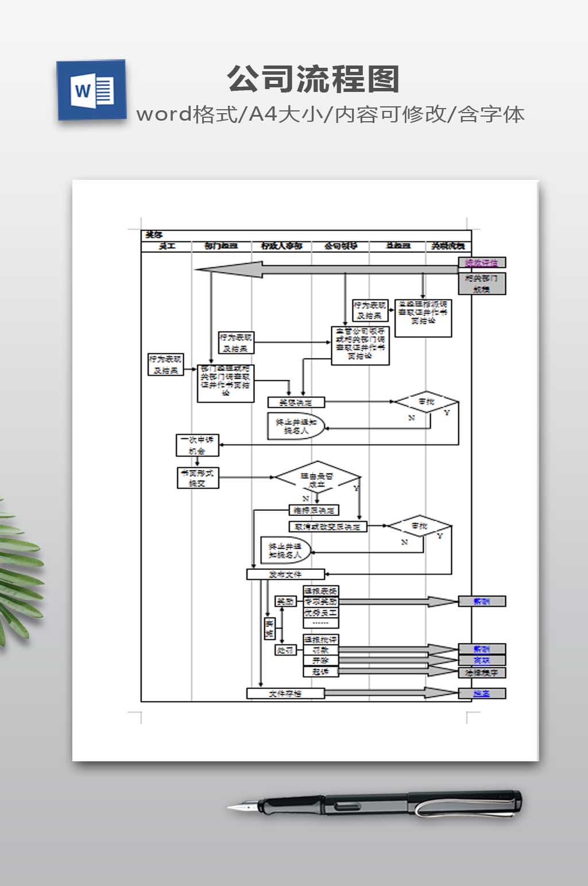588x886 pixels.
Task: Click the 开除 item
Action: [321, 661]
